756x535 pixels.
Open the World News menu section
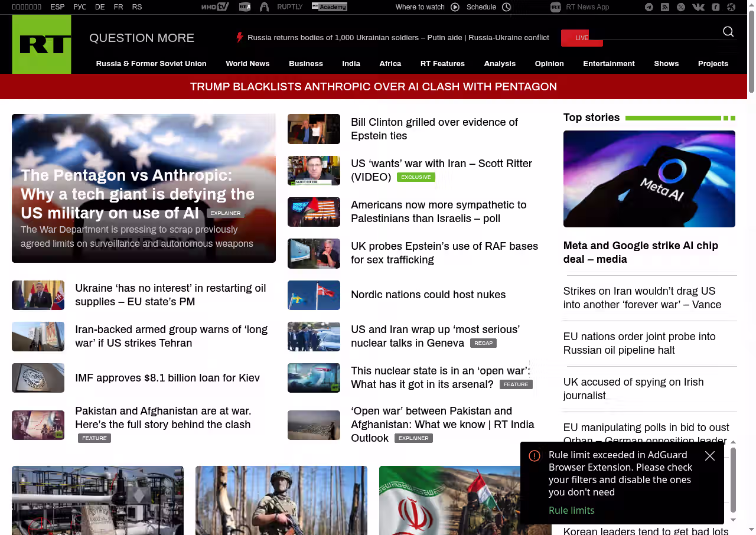coord(247,64)
